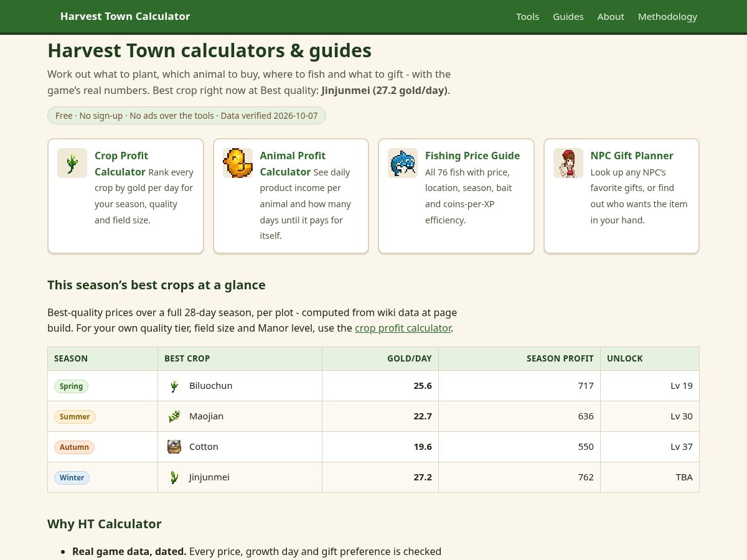
Task: Click the 762 season profit value
Action: pyautogui.click(x=586, y=477)
